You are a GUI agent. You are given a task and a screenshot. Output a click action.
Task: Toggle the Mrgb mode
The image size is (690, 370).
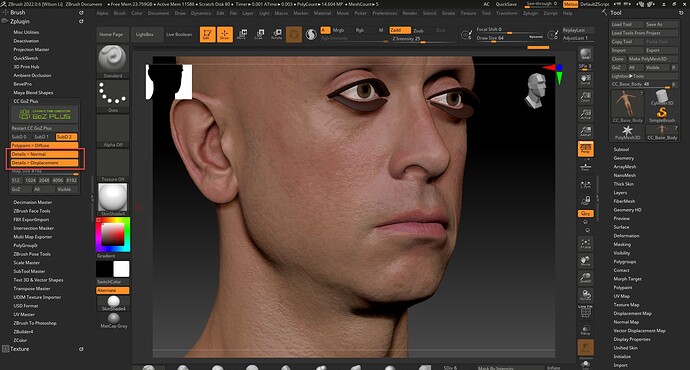coord(338,30)
